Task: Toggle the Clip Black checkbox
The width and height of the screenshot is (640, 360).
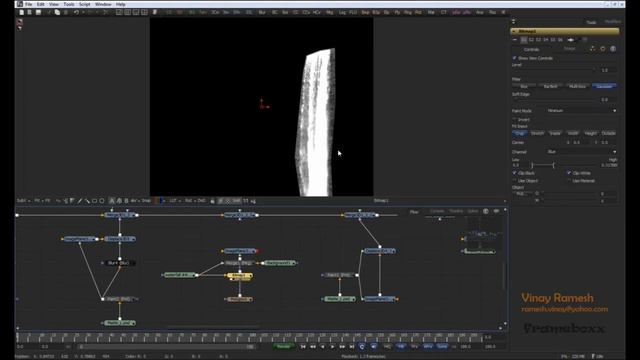Action: point(515,173)
